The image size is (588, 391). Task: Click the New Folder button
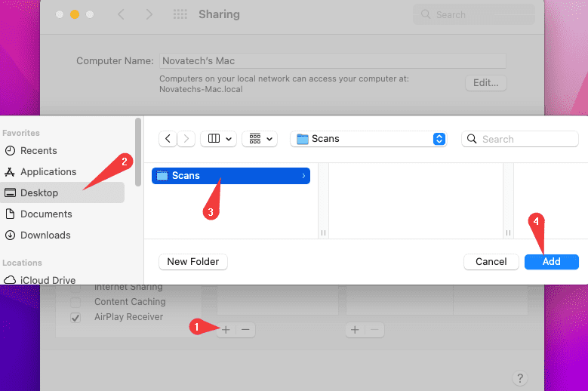coord(192,262)
